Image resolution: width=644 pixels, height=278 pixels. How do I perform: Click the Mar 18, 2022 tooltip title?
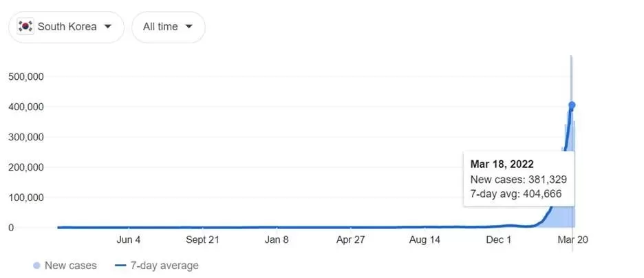click(502, 164)
